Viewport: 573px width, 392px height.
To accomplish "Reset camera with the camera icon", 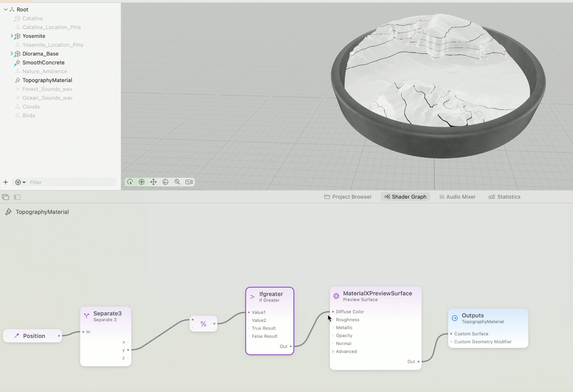I will click(189, 182).
